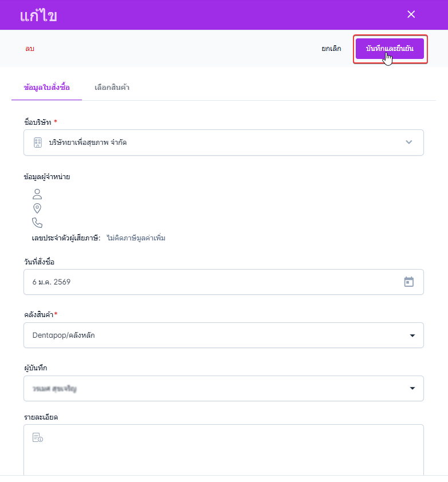Open the คลังสินค้า warehouse dropdown arrow

coord(412,335)
